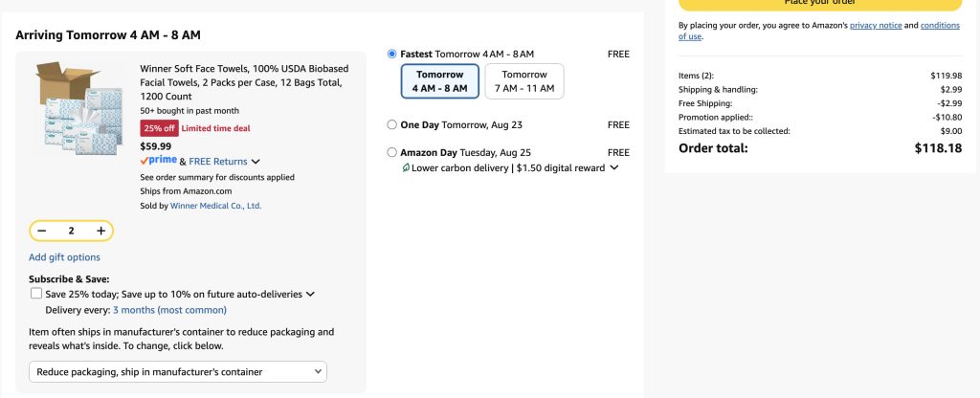
Task: Click Add gift options link
Action: coord(64,257)
